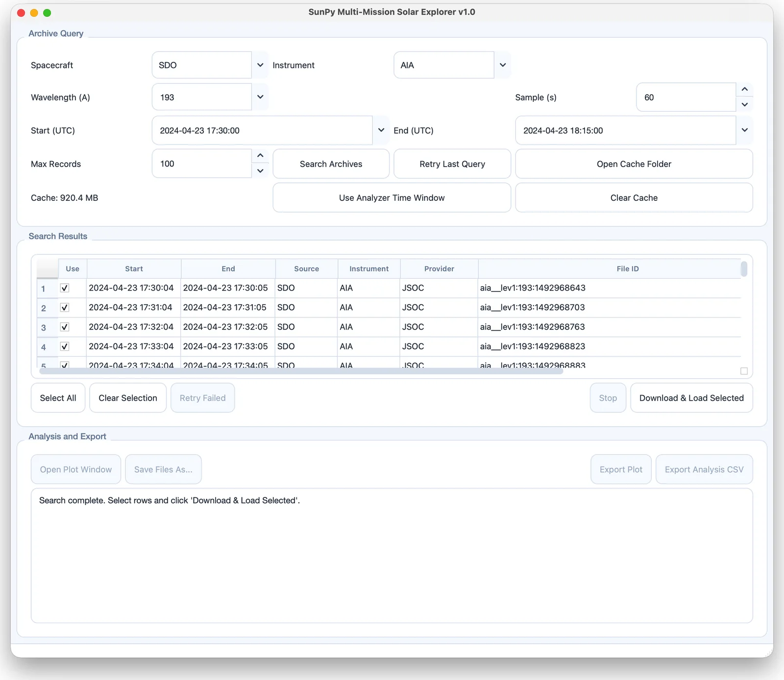784x680 pixels.
Task: Click the Search Archives button
Action: point(331,164)
